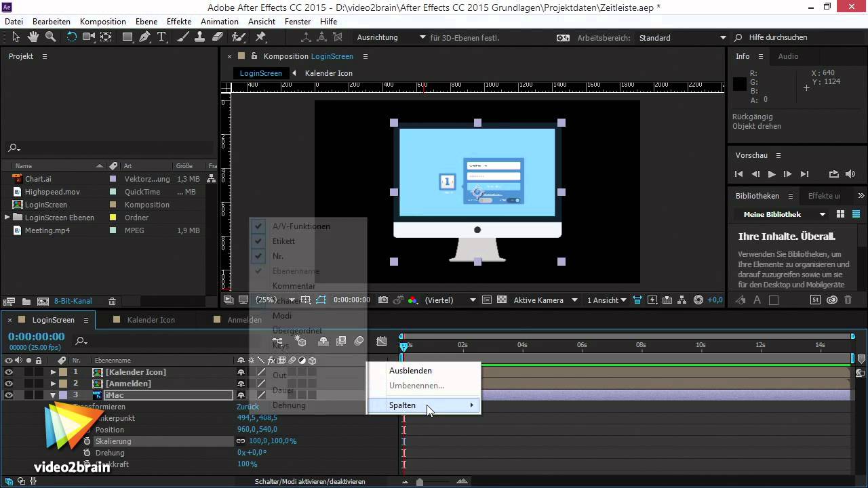The height and width of the screenshot is (488, 868).
Task: Toggle the transparency grid checkerboard icon
Action: tap(502, 300)
